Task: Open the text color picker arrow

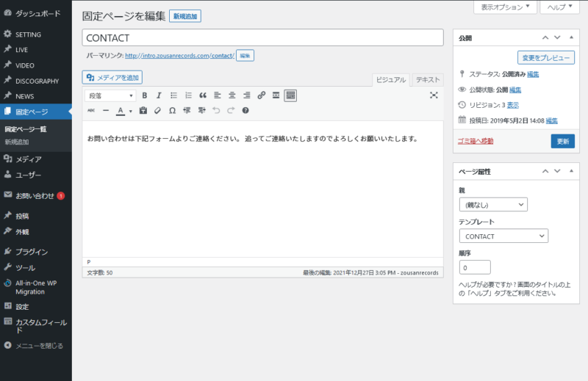Action: pos(130,112)
